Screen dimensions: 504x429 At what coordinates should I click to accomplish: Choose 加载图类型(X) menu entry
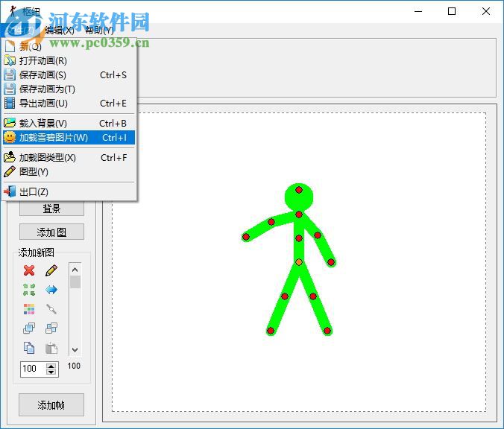click(69, 157)
